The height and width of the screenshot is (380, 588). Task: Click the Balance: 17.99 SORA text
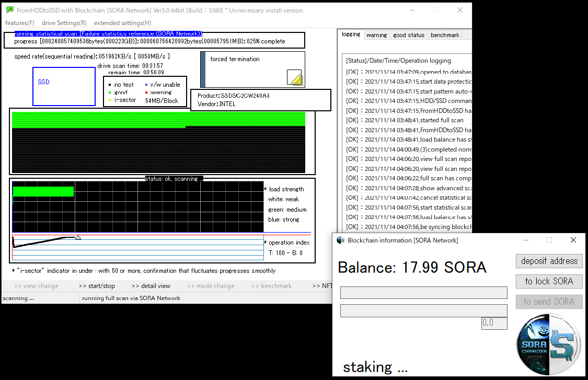click(412, 268)
